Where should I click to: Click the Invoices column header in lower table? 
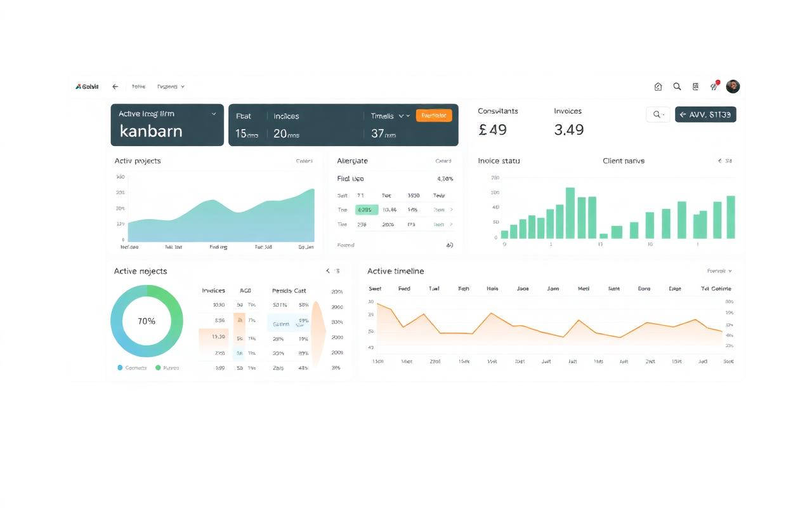213,291
